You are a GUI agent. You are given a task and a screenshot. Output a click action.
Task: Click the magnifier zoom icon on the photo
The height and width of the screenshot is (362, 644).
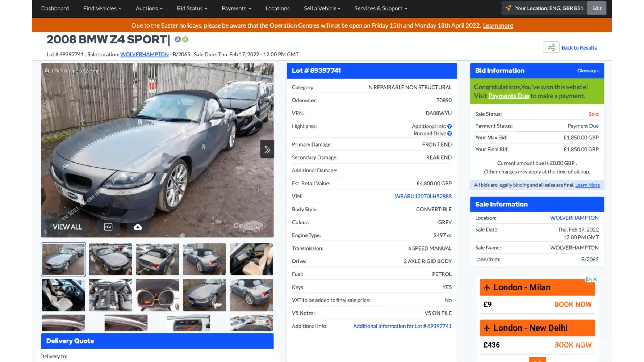pyautogui.click(x=47, y=71)
